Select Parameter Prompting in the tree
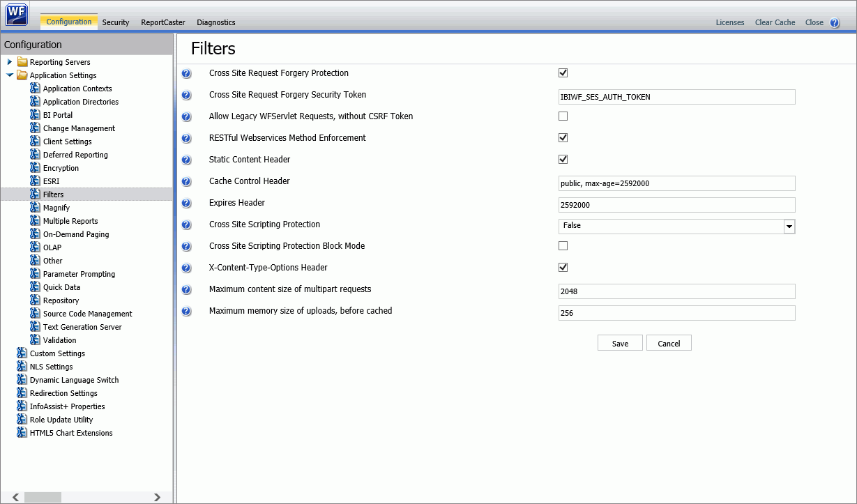This screenshot has height=504, width=857. click(79, 274)
